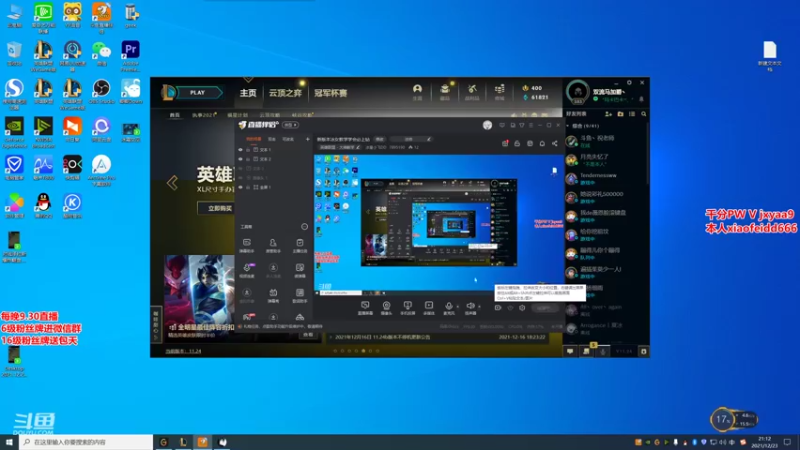Open the QQ penguin desktop icon
The width and height of the screenshot is (800, 450).
point(43,206)
